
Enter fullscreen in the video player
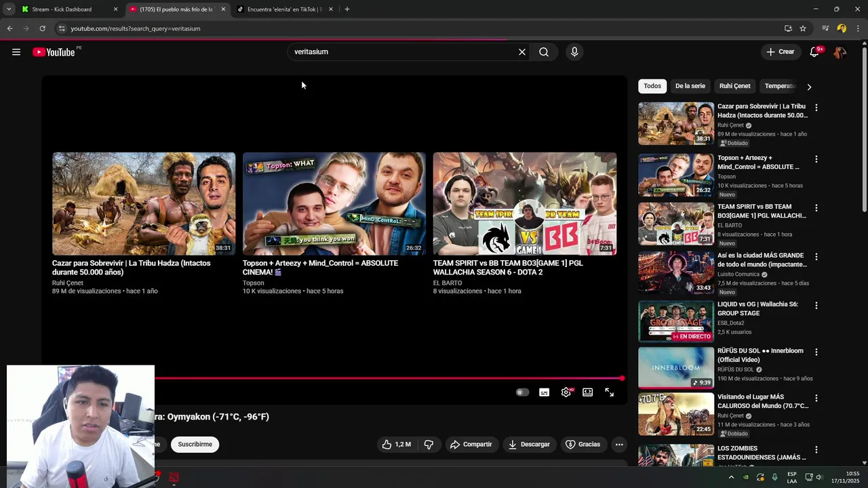click(x=610, y=392)
